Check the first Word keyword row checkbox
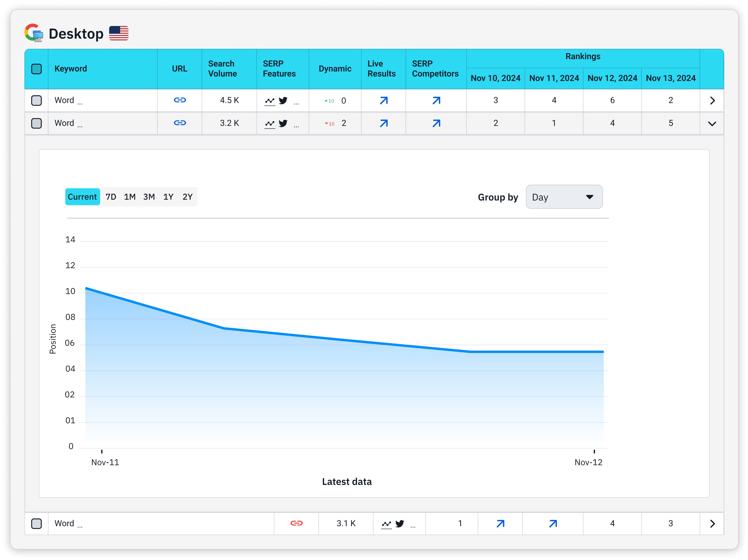 pos(36,100)
